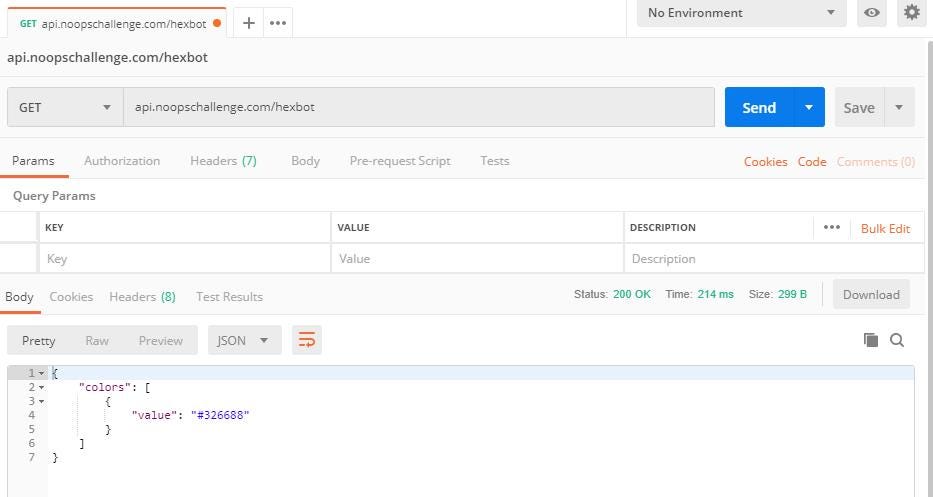Click the request URL input field
The image size is (933, 497).
(418, 107)
